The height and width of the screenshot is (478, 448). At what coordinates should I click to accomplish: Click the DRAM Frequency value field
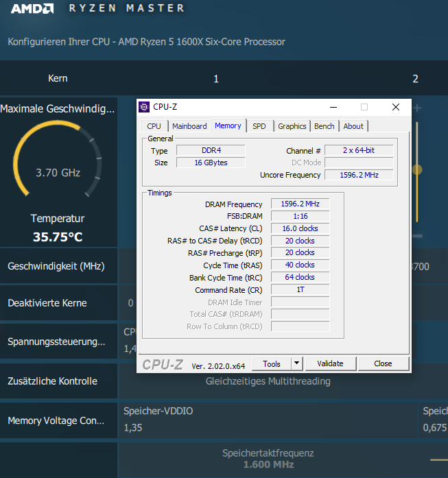pyautogui.click(x=300, y=204)
